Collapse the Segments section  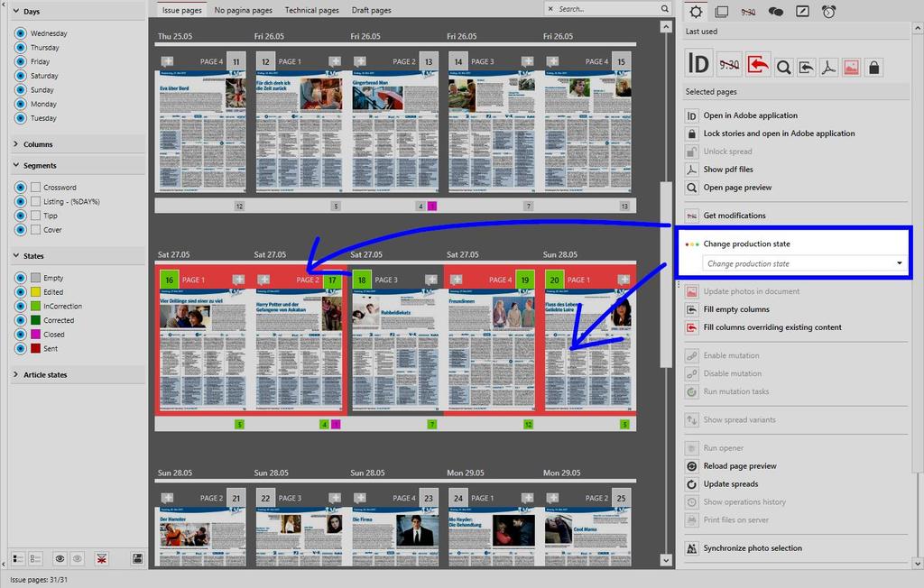[16, 166]
